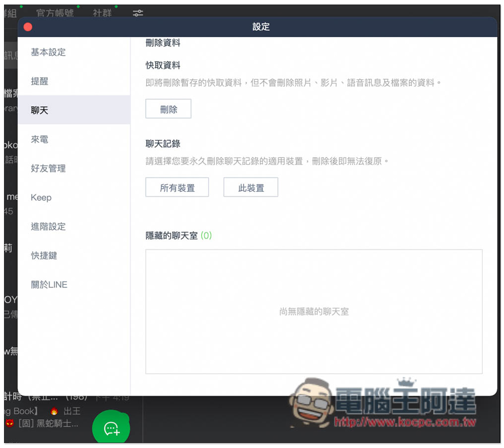Viewport: 504px width, 448px height.
Task: Open 關於LINE about page
Action: coord(49,285)
